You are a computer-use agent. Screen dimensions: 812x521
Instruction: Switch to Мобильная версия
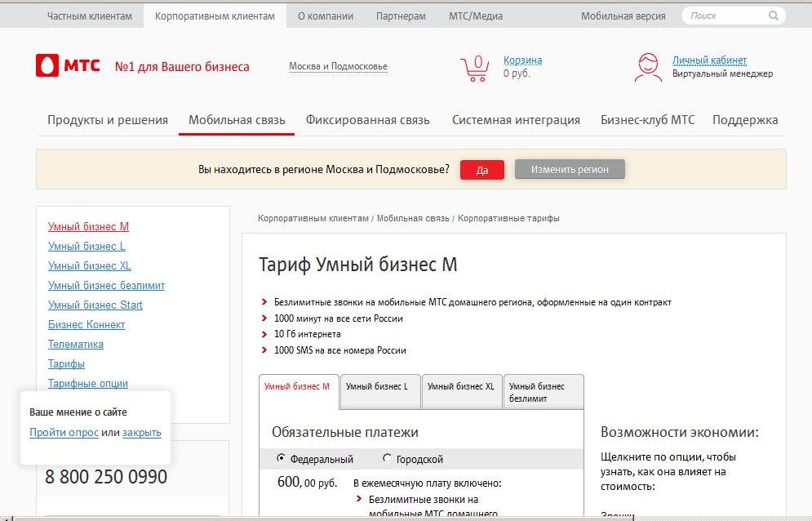[623, 16]
